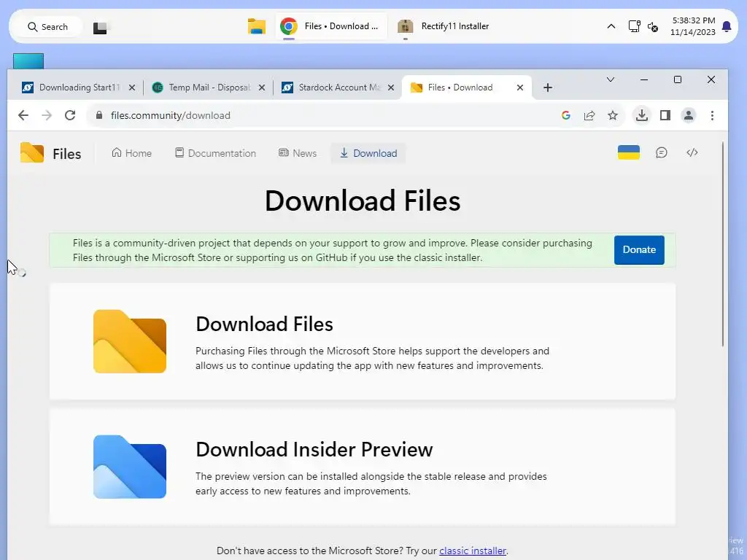The width and height of the screenshot is (747, 560).
Task: Open the source code brackets icon
Action: pyautogui.click(x=692, y=152)
